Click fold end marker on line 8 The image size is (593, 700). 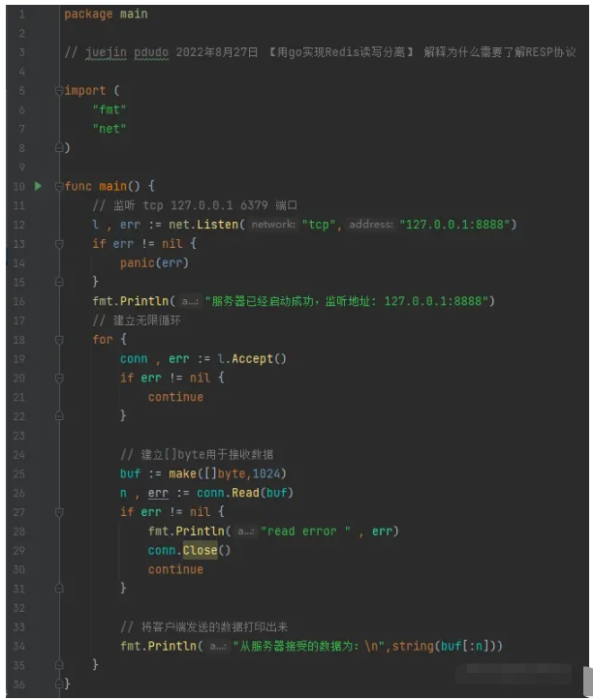(59, 148)
